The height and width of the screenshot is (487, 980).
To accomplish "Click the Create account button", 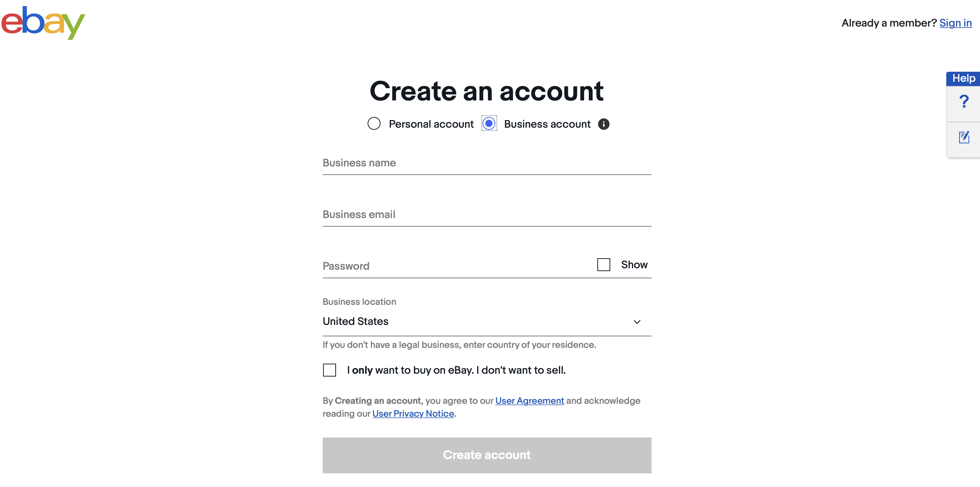I will [487, 455].
